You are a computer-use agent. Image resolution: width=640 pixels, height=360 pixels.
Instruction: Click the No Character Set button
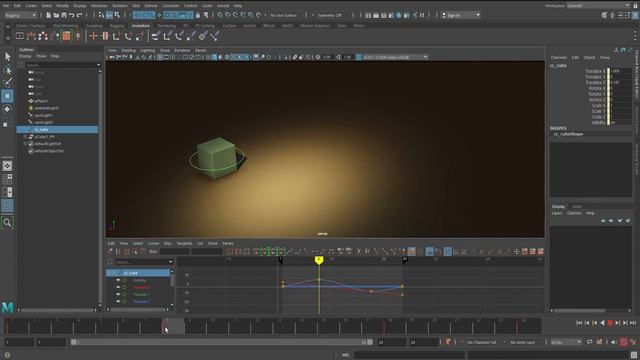click(482, 342)
